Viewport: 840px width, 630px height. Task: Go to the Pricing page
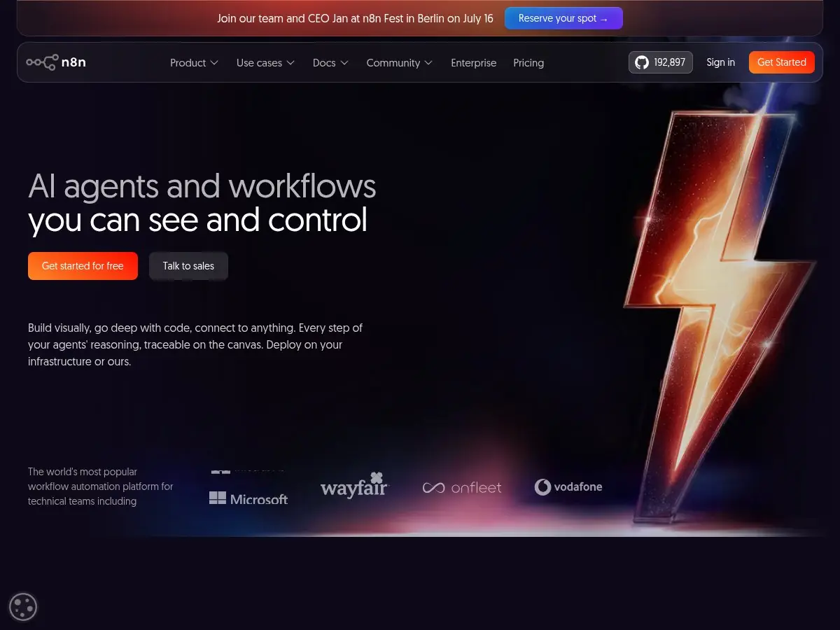point(528,63)
